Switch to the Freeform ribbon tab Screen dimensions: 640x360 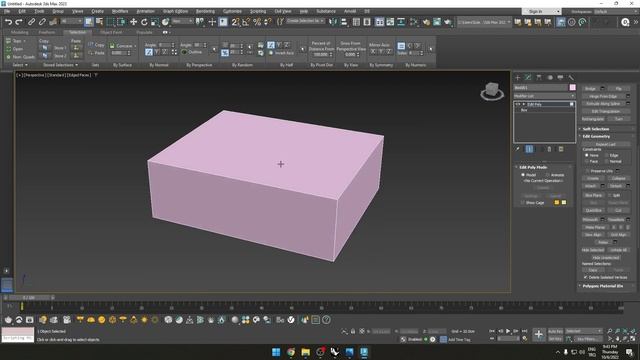coord(47,32)
